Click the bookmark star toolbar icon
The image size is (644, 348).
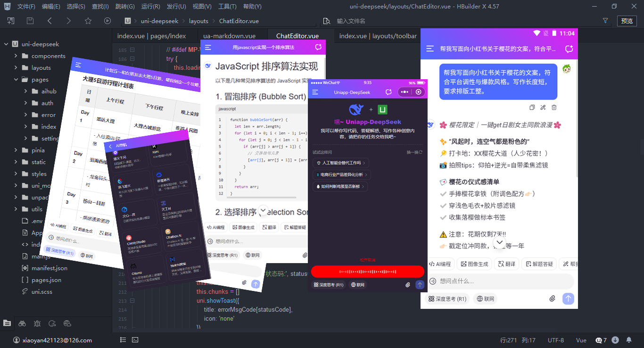88,21
